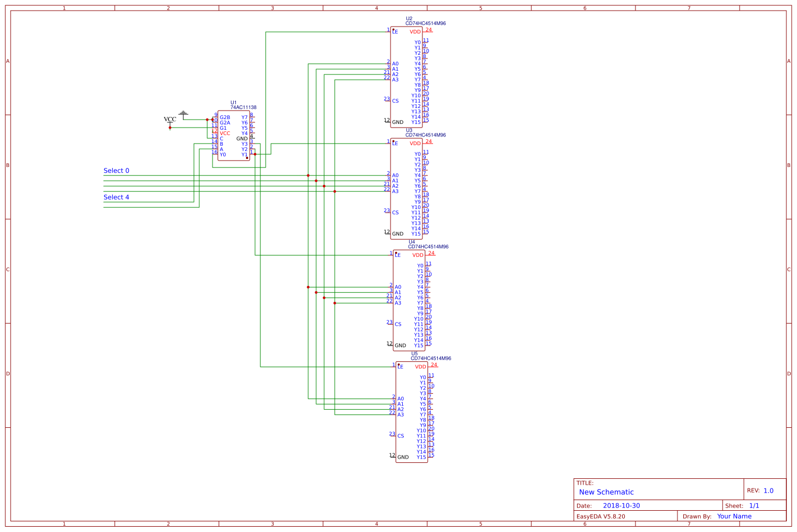Click the LE pin of U2
Viewport: 797px width, 532px height.
coord(395,31)
